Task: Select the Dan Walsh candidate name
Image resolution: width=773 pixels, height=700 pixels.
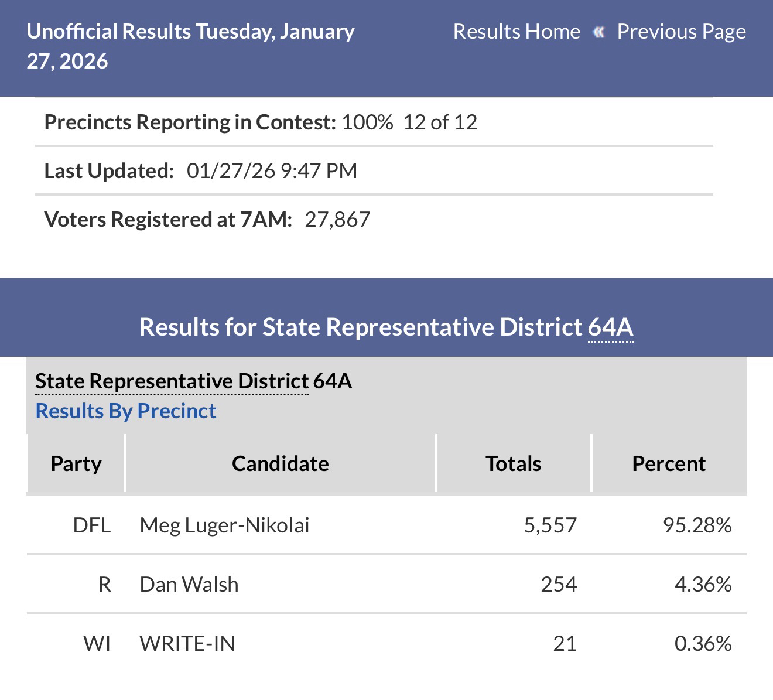Action: click(189, 584)
